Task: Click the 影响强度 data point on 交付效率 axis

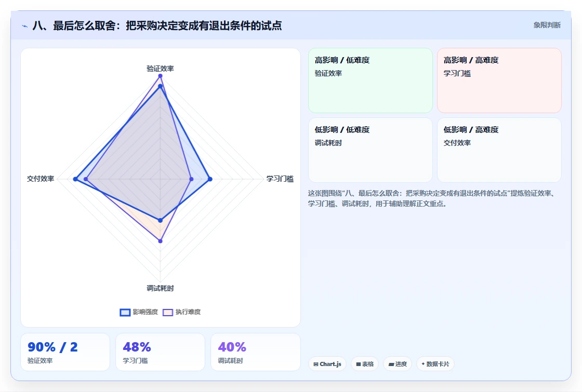Action: 75,179
